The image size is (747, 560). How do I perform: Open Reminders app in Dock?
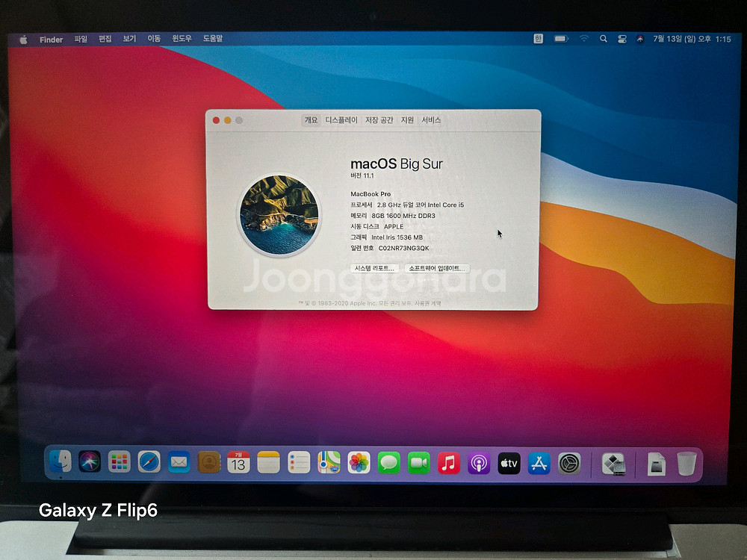pos(299,462)
